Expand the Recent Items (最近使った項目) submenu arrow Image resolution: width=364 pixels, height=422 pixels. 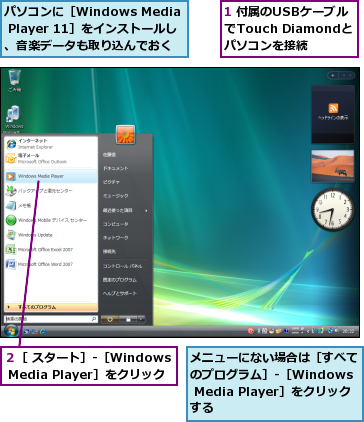click(x=146, y=211)
